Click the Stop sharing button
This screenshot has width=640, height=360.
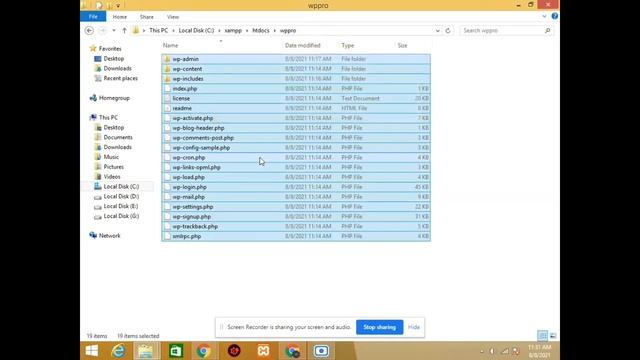click(x=380, y=327)
